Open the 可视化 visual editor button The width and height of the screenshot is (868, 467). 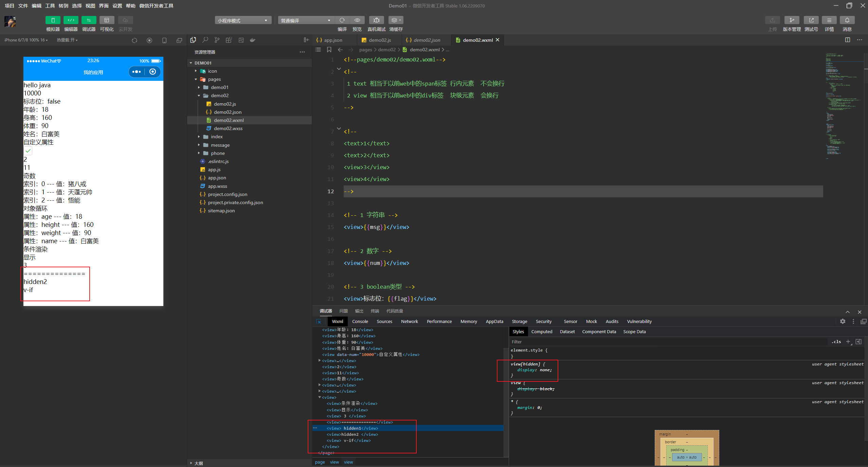tap(107, 20)
